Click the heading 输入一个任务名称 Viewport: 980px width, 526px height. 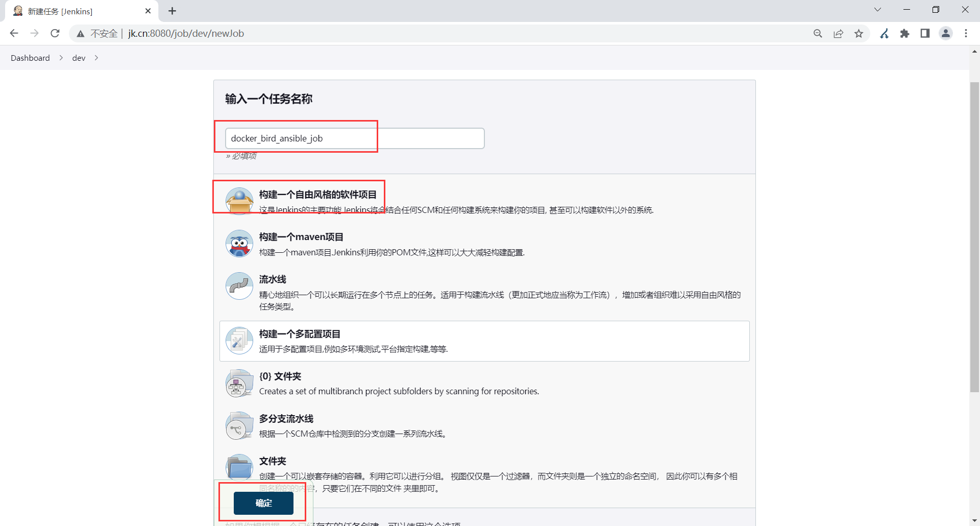pyautogui.click(x=268, y=99)
